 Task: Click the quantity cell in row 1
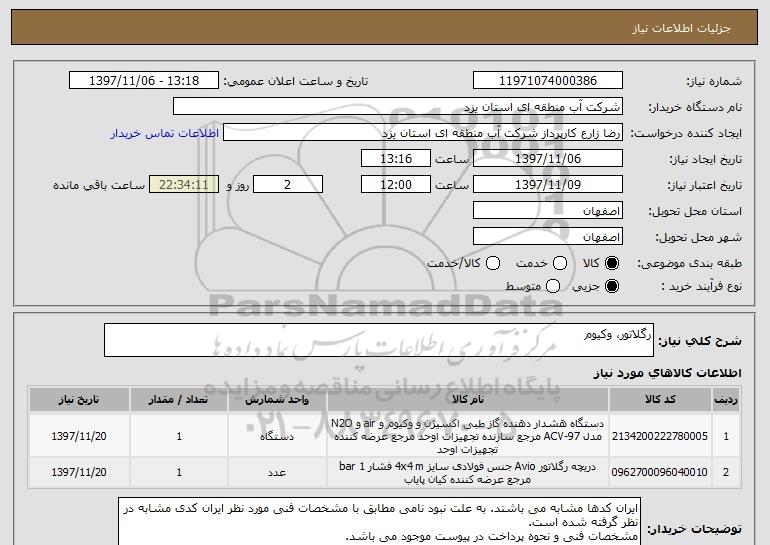point(179,436)
